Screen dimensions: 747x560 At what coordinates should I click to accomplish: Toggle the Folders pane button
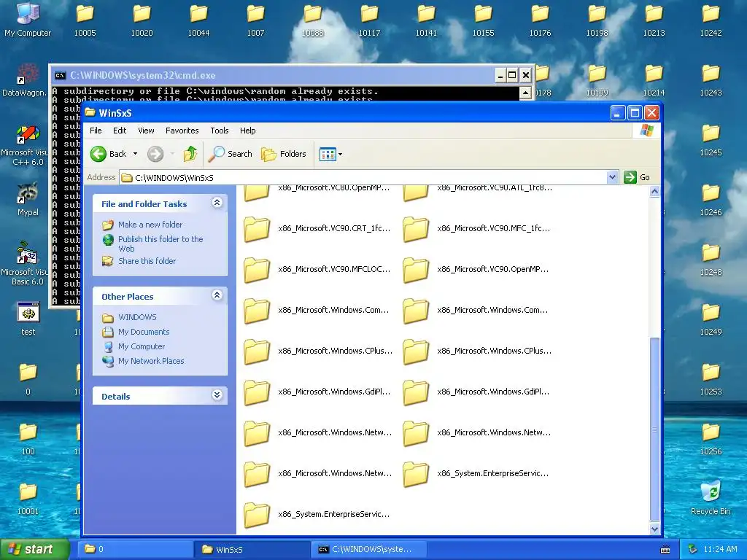coord(284,154)
